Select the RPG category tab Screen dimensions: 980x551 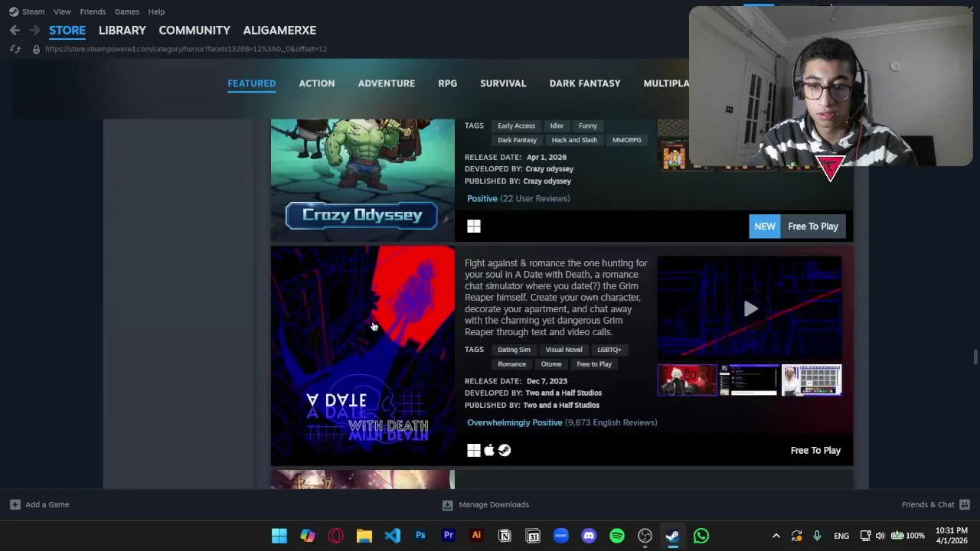click(448, 83)
